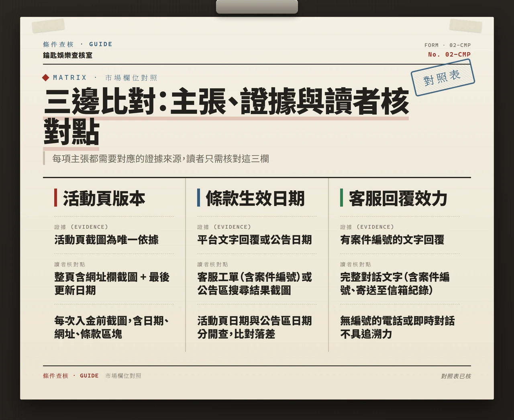Image resolution: width=514 pixels, height=420 pixels.
Task: Click the red diamond icon beside MATRIX
Action: coord(46,77)
